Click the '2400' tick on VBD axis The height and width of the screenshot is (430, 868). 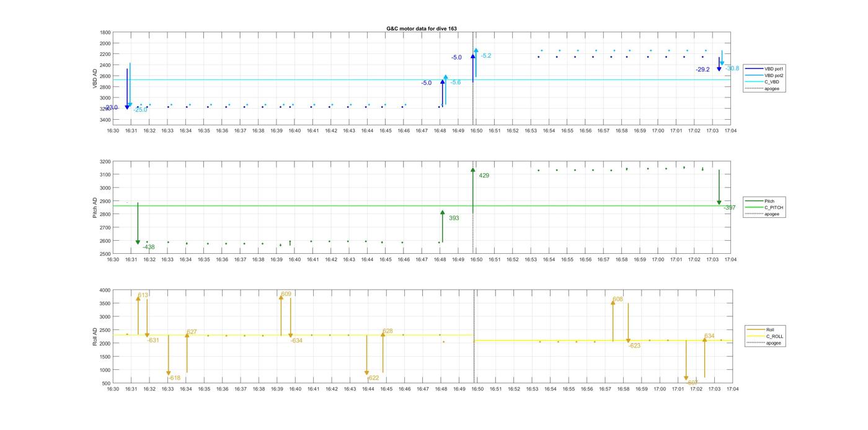pos(105,65)
